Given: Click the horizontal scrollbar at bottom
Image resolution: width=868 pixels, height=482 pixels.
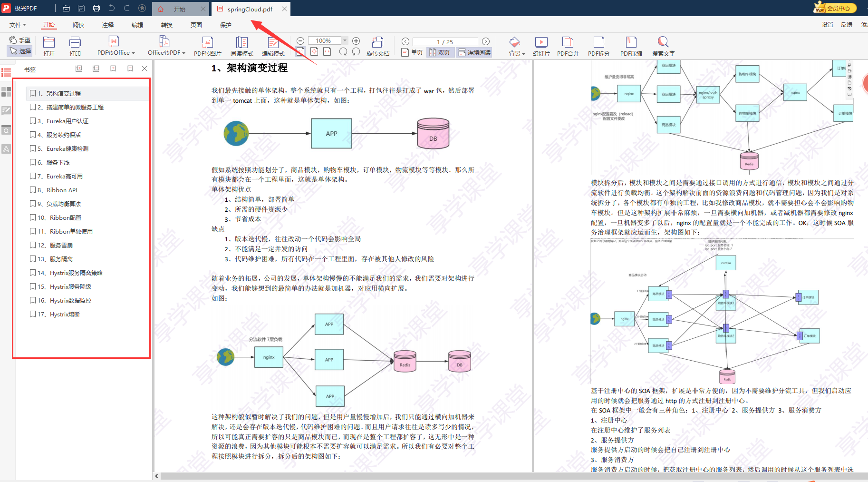Looking at the screenshot, I should click(513, 476).
